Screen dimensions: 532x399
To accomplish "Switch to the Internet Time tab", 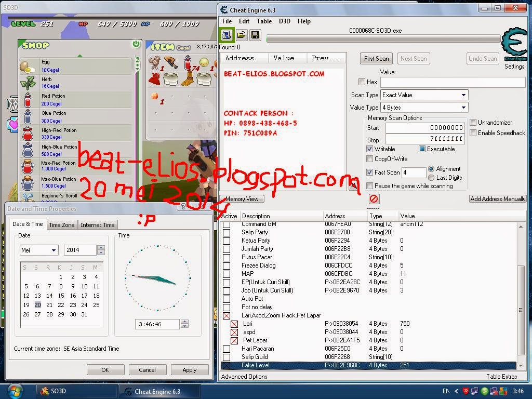I will pyautogui.click(x=97, y=225).
